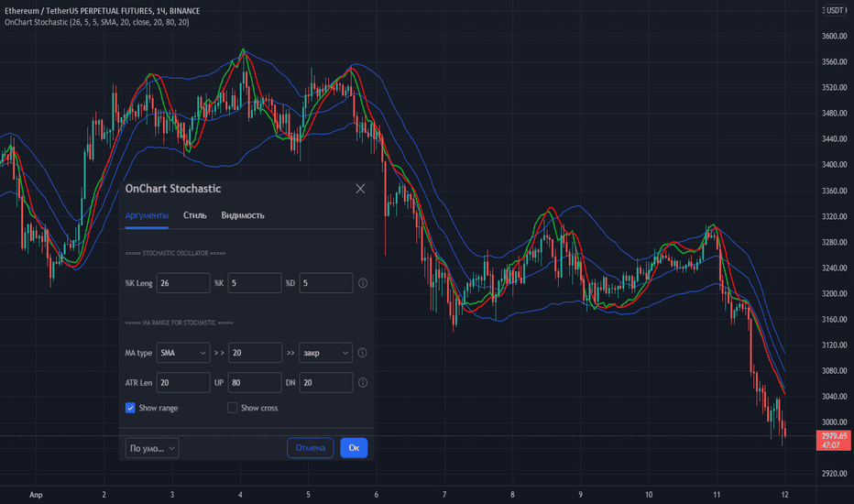The height and width of the screenshot is (504, 854).
Task: Close the OnChart Stochastic dialog
Action: (x=360, y=189)
